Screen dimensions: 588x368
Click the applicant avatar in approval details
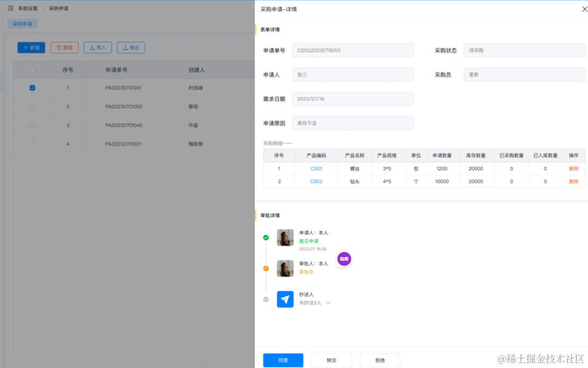(x=285, y=238)
